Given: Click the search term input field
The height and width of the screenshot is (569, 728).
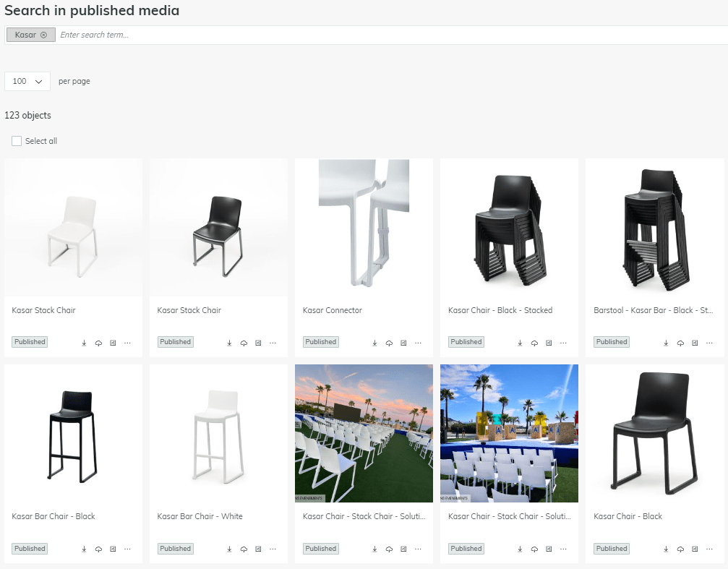Looking at the screenshot, I should tap(390, 35).
